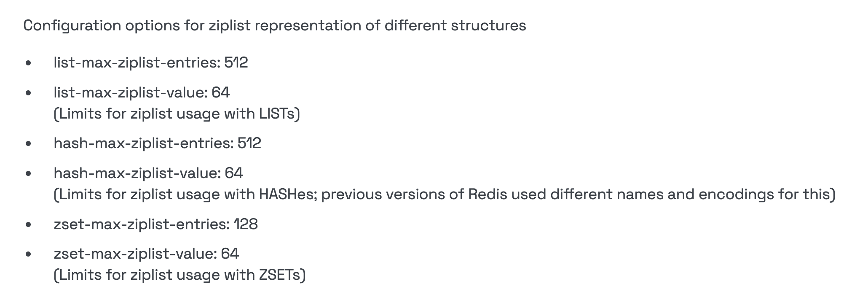This screenshot has height=292, width=868.
Task: Click the 512 value of list-max-ziplist-entries
Action: point(236,63)
